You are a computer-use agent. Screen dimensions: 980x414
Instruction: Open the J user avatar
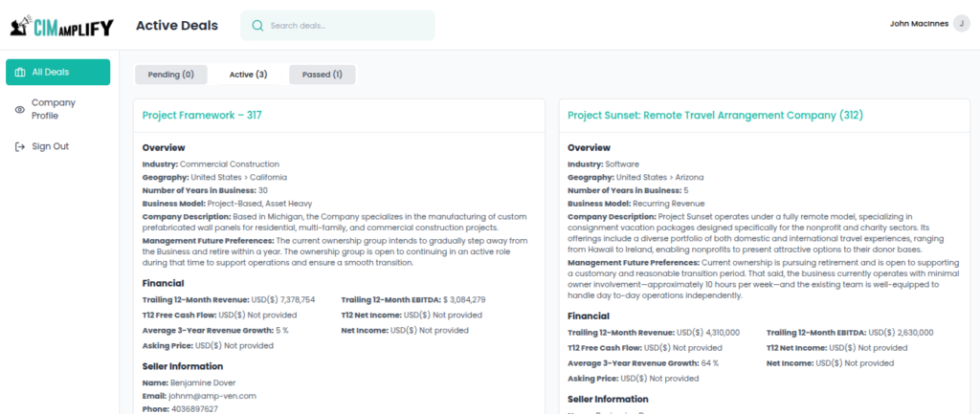[961, 24]
